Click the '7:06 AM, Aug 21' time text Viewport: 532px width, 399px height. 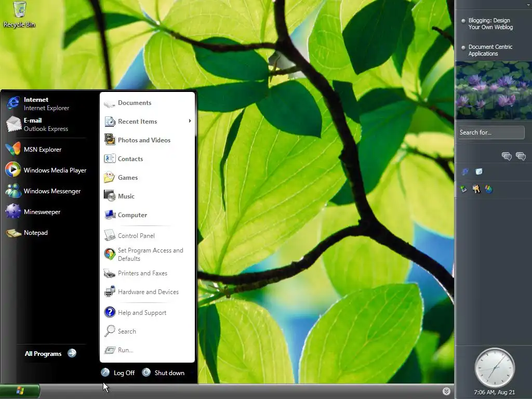[x=495, y=392]
